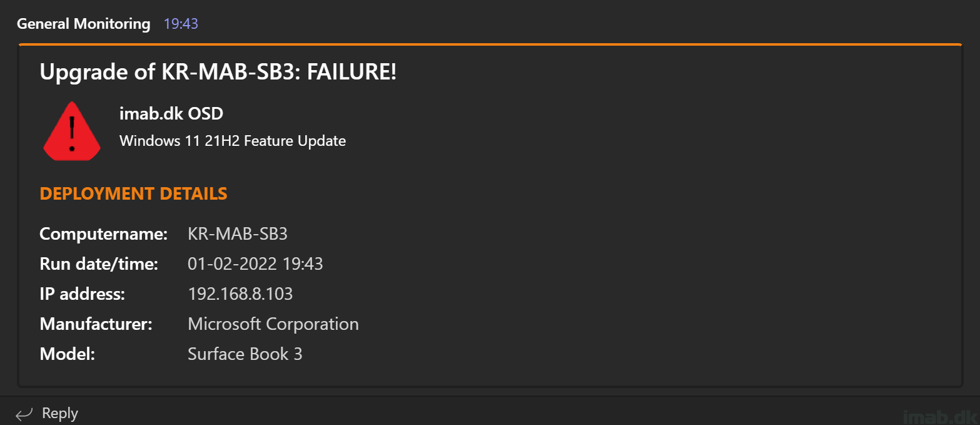Select the 01-02-2022 19:43 run date value
This screenshot has width=980, height=425.
(255, 264)
